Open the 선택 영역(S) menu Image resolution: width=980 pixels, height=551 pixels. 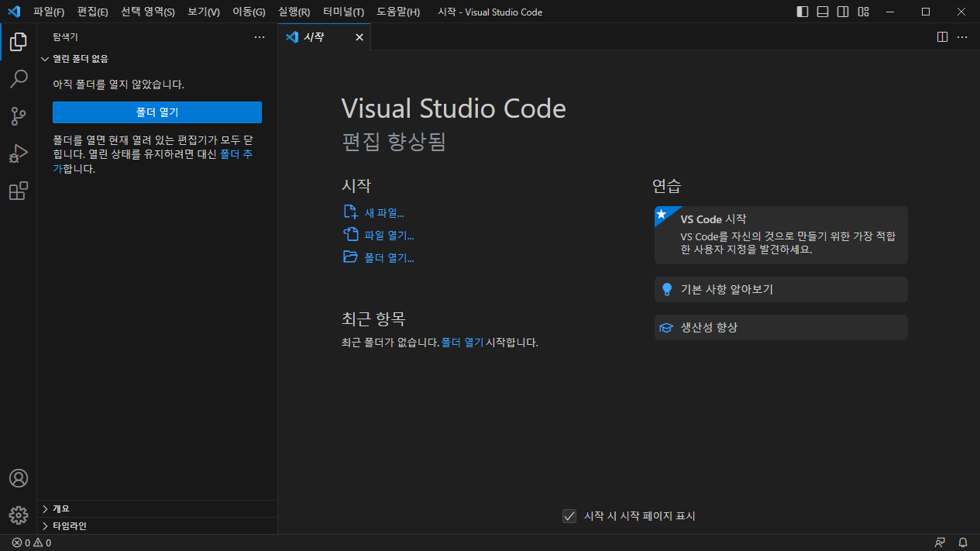[148, 12]
